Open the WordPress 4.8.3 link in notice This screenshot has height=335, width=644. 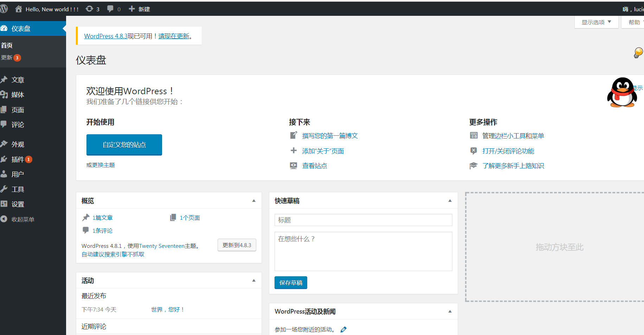106,36
